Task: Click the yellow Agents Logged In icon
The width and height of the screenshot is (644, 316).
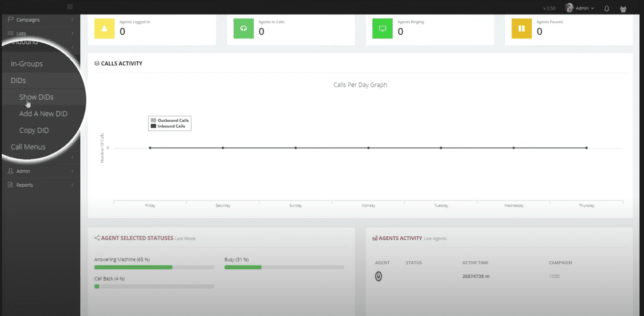Action: [104, 28]
